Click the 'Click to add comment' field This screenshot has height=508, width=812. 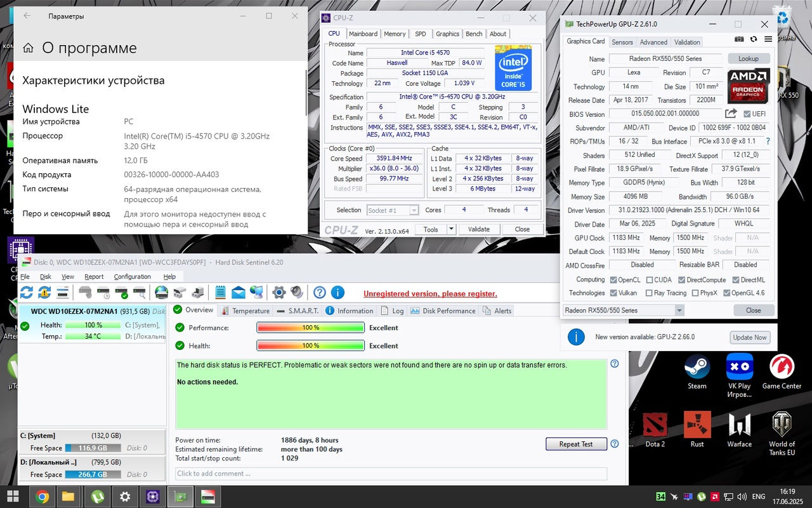[391, 473]
